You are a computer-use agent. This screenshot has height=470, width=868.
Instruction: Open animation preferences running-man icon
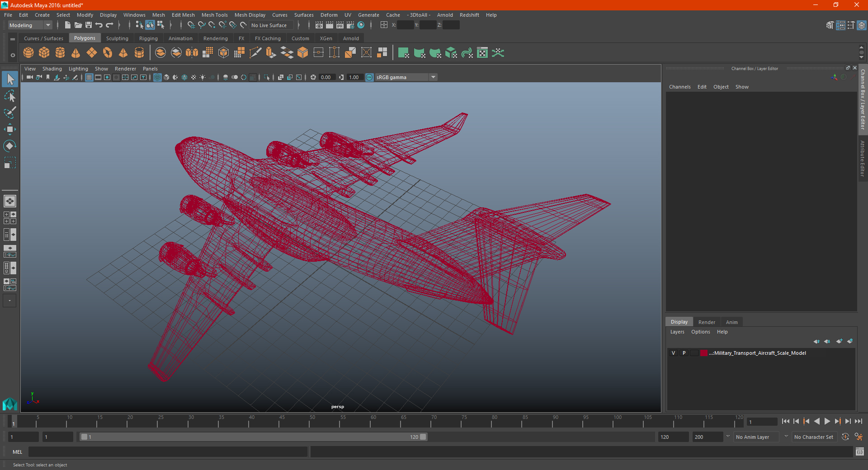click(859, 437)
